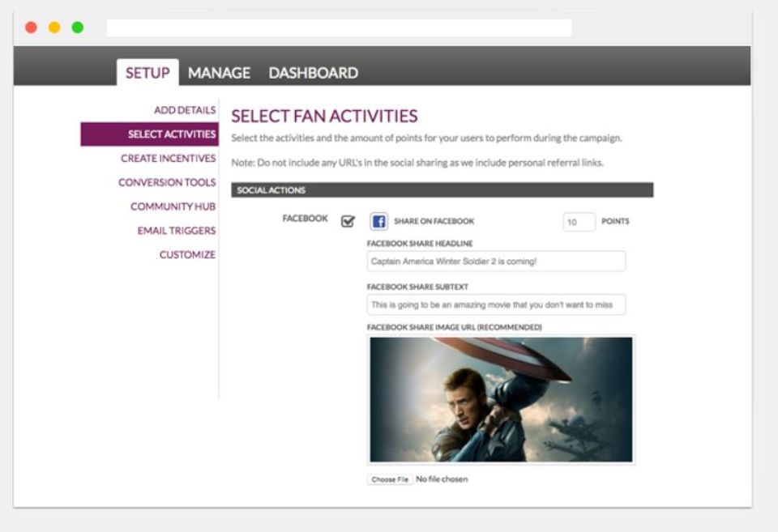
Task: Click the green maximize window button
Action: click(78, 28)
